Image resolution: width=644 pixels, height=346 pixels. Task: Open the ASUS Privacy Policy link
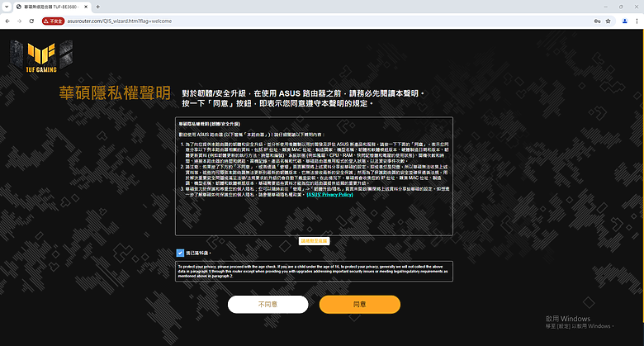tap(329, 195)
